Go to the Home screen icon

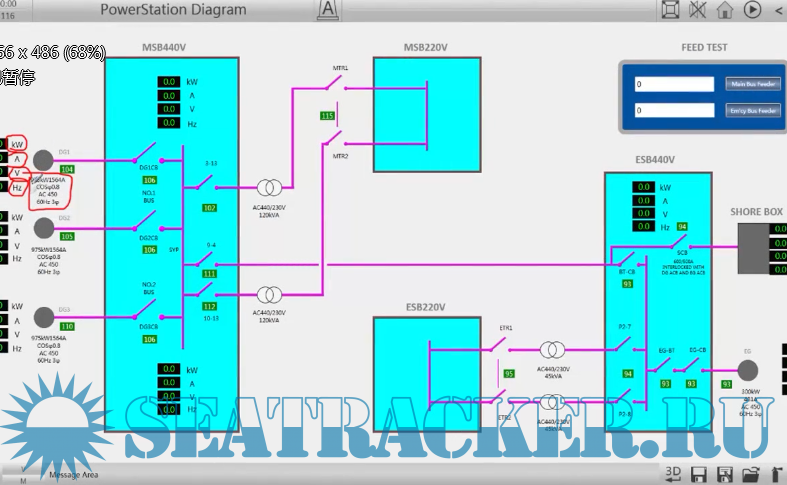[x=725, y=10]
